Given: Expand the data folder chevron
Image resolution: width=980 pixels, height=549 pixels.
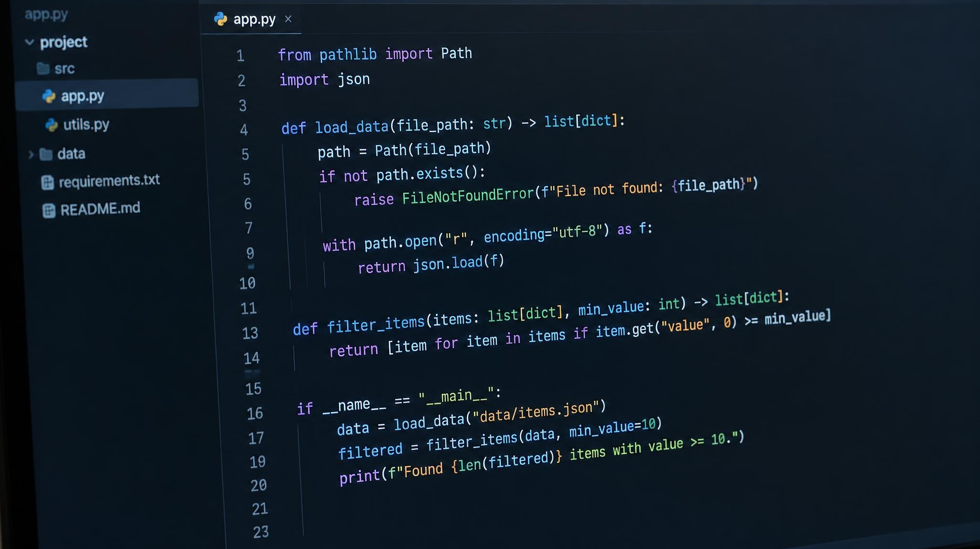Looking at the screenshot, I should tap(31, 154).
